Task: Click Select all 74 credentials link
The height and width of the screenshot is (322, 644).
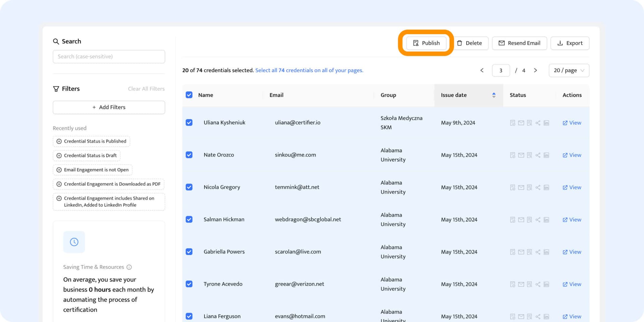Action: [309, 70]
